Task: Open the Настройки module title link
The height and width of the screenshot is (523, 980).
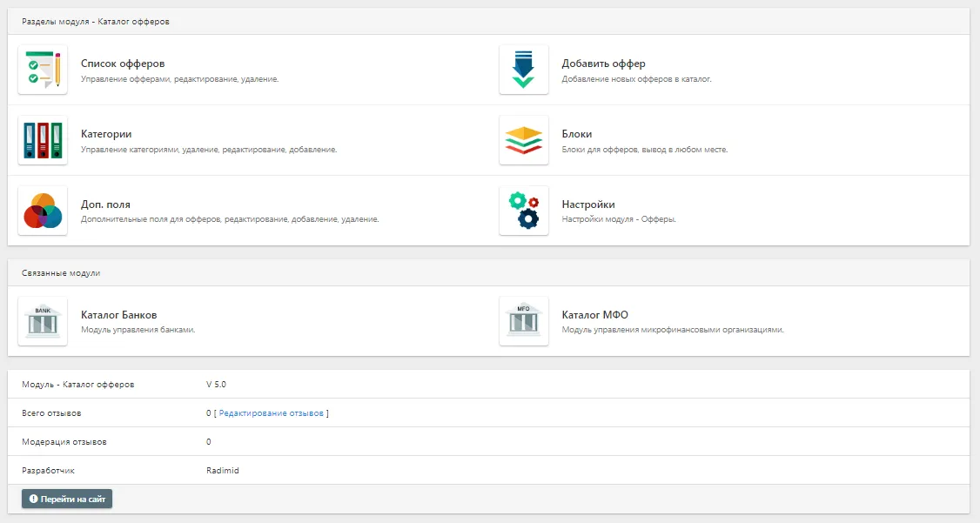Action: coord(588,205)
